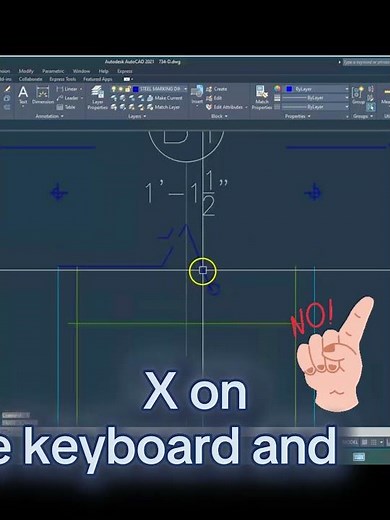The height and width of the screenshot is (520, 390).
Task: Click the block Edit tool
Action: 214,98
